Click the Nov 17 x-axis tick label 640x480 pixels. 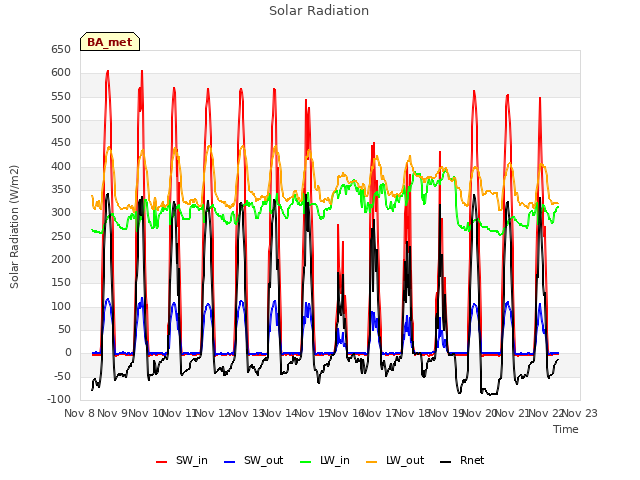pos(380,413)
